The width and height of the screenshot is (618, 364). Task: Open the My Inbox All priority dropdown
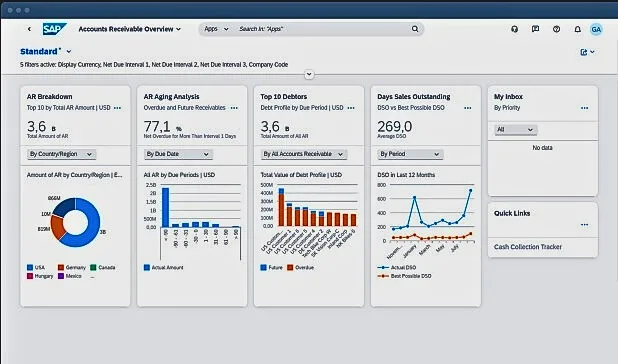pos(516,130)
